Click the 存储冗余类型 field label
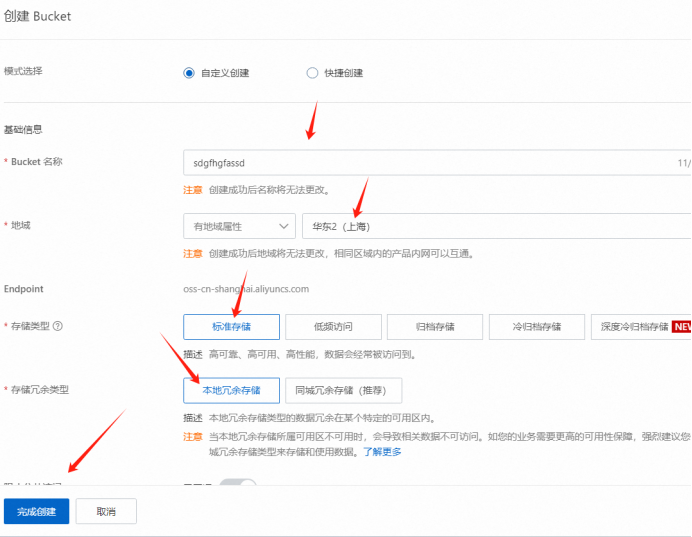 tap(40, 388)
